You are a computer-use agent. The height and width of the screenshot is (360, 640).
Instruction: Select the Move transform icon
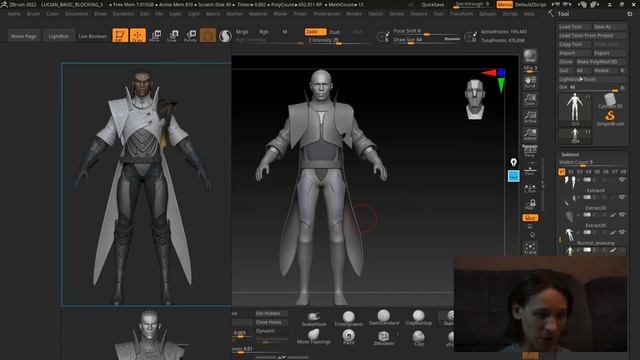155,36
